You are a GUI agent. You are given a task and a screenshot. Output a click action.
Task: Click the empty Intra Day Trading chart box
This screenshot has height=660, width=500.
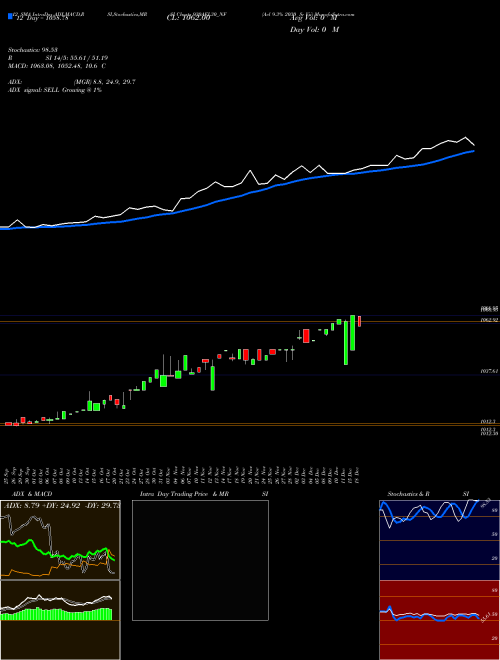[200, 560]
